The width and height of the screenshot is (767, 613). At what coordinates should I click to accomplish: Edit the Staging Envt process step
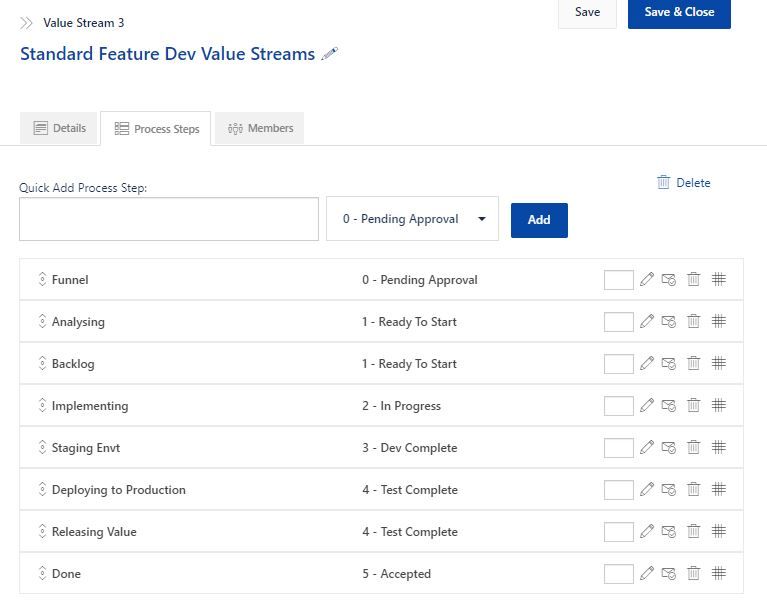click(x=647, y=447)
